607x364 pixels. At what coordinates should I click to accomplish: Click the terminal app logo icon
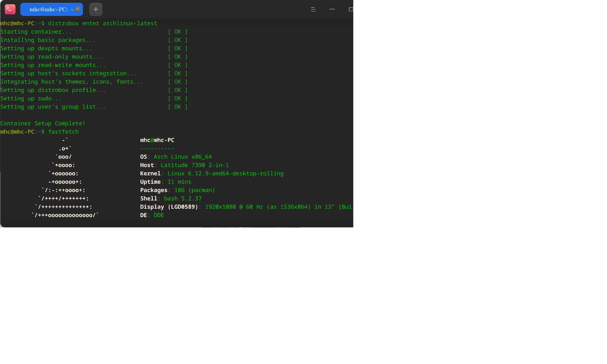pyautogui.click(x=10, y=9)
